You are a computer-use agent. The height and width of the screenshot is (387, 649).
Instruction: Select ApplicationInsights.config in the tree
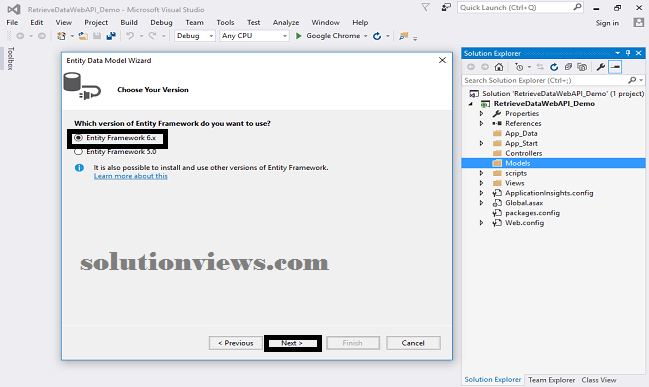click(x=549, y=193)
